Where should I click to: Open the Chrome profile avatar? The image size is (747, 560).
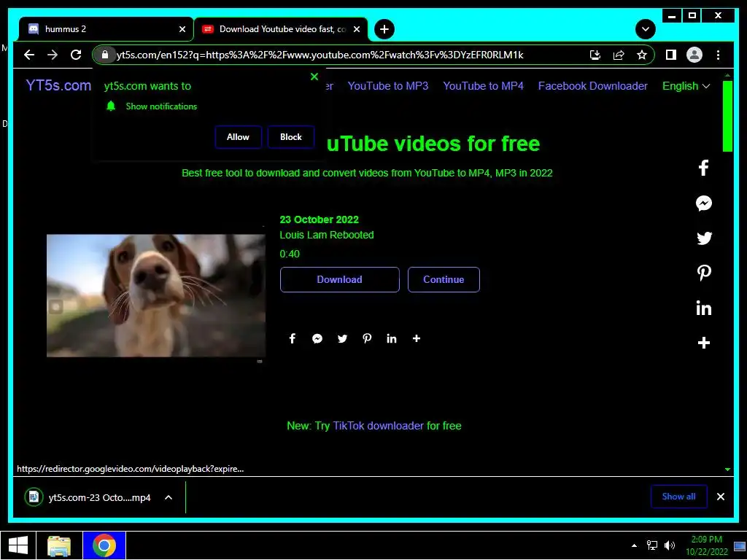click(x=694, y=55)
